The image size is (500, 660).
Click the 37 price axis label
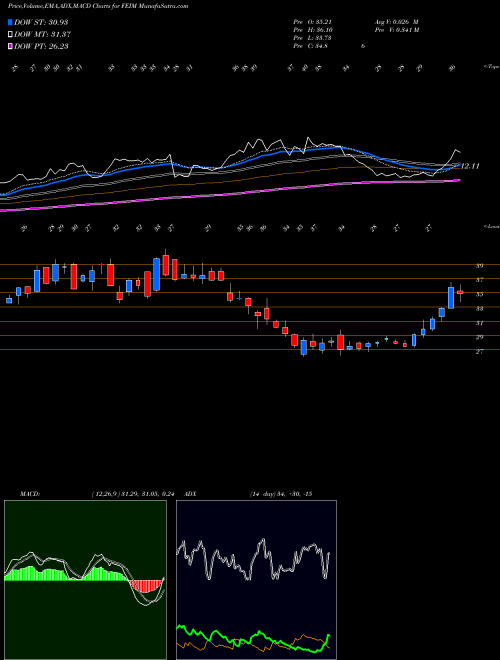[x=479, y=280]
